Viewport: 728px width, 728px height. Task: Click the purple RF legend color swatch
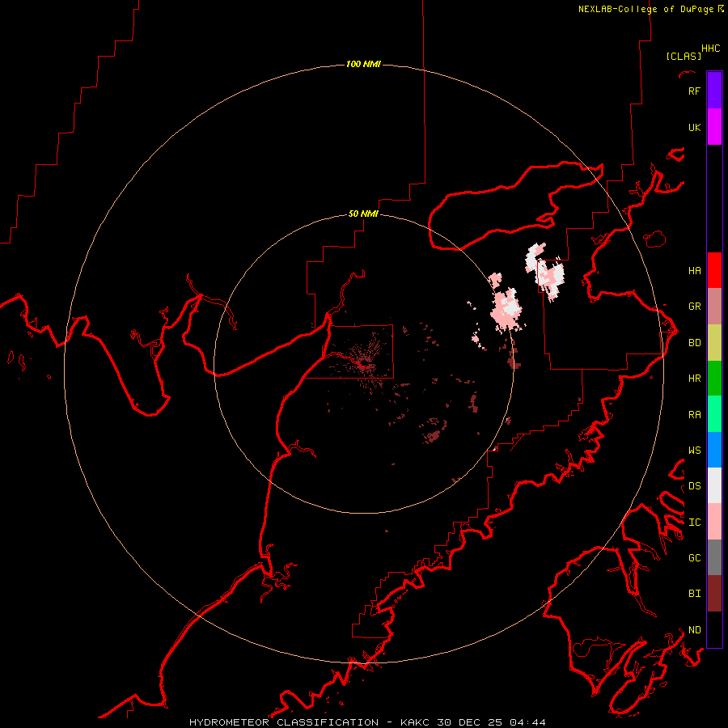coord(714,91)
